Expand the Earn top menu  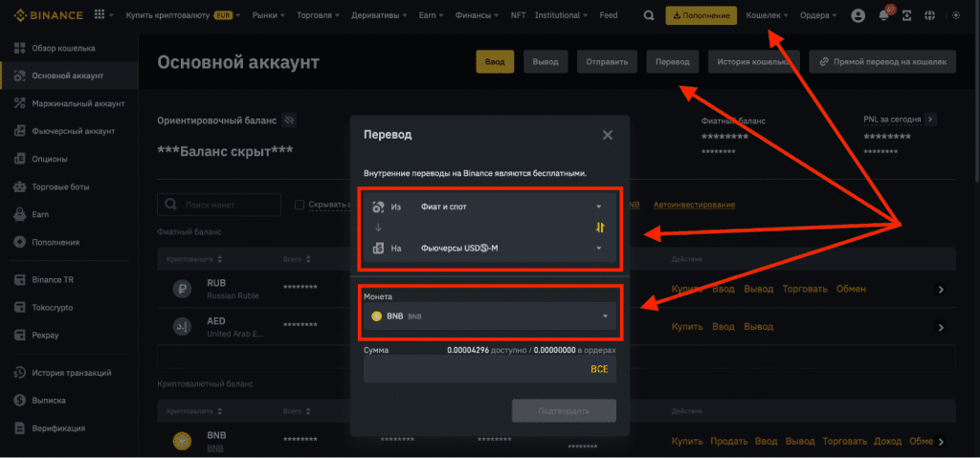tap(432, 15)
